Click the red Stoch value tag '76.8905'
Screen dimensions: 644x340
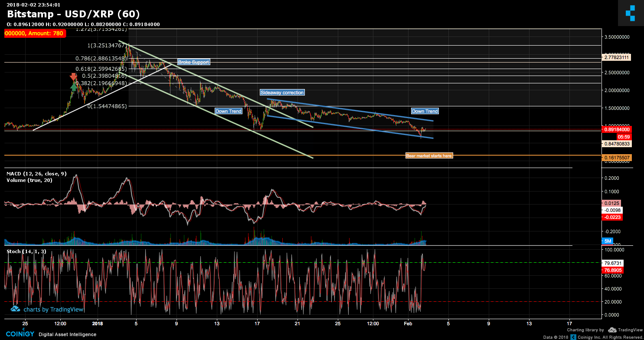tap(613, 270)
